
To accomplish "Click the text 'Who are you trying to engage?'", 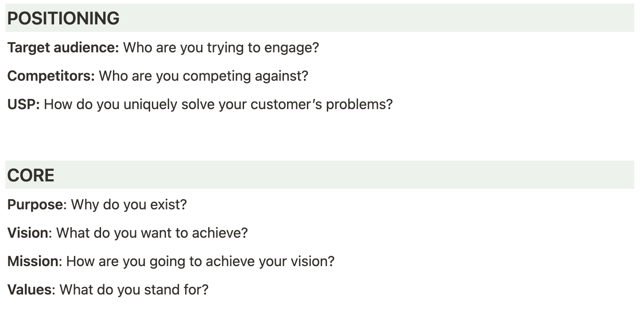I will (221, 47).
